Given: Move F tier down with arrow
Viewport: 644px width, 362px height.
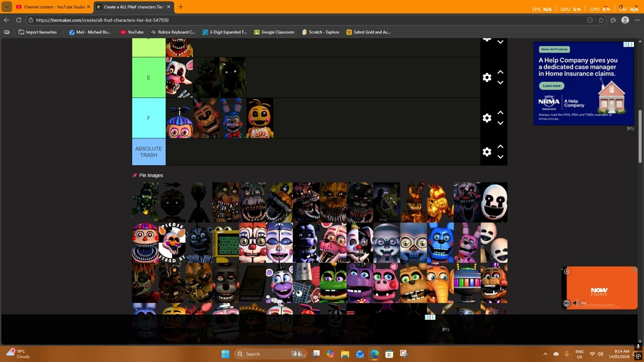Looking at the screenshot, I should coord(500,123).
